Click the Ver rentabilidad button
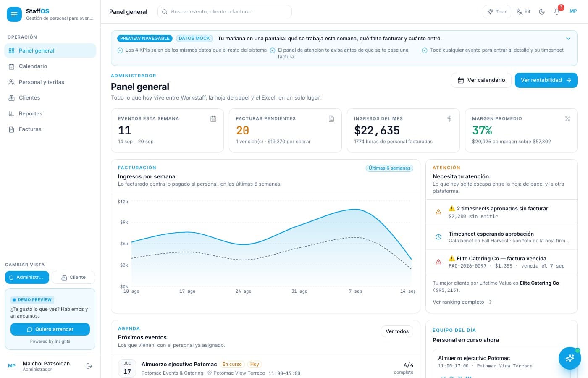Screen dimensions: 588x378 coord(546,80)
